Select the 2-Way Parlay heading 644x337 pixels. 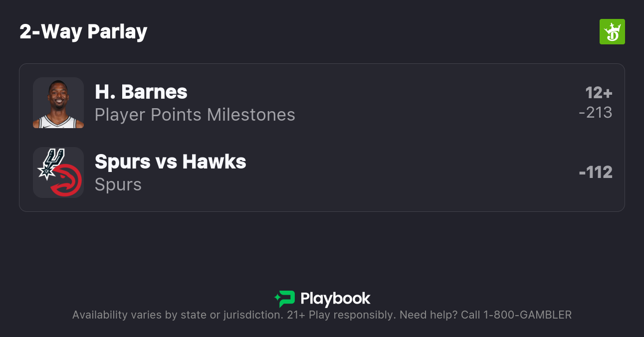[x=83, y=32]
